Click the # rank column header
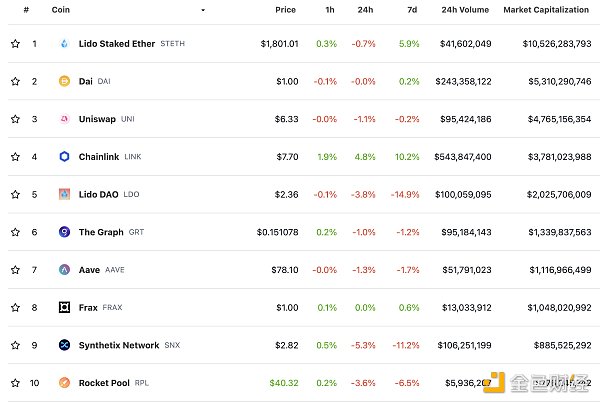The image size is (600, 404). pyautogui.click(x=26, y=10)
